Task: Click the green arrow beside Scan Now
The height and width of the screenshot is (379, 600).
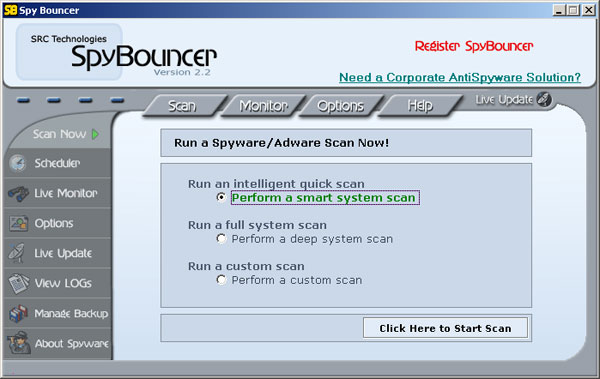Action: (95, 134)
